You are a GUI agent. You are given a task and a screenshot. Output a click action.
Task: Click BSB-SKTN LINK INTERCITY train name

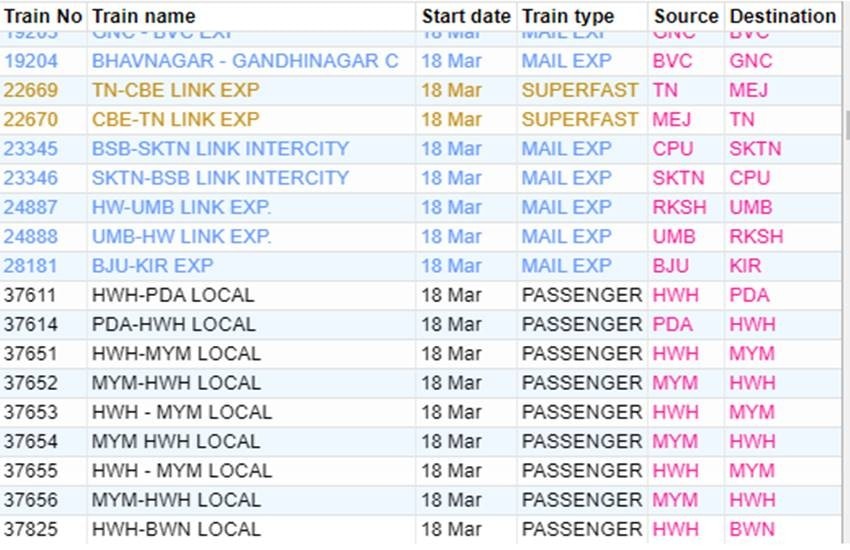[220, 148]
